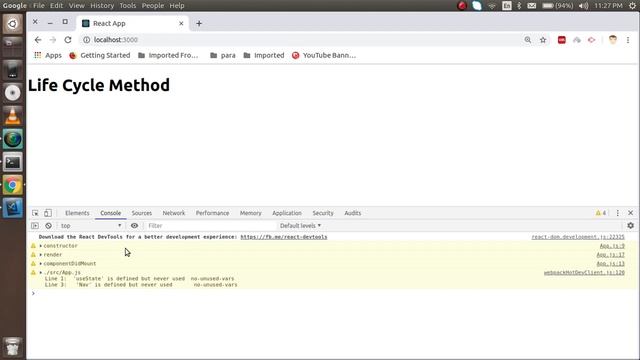Clear the console
640x360 pixels.
point(48,225)
